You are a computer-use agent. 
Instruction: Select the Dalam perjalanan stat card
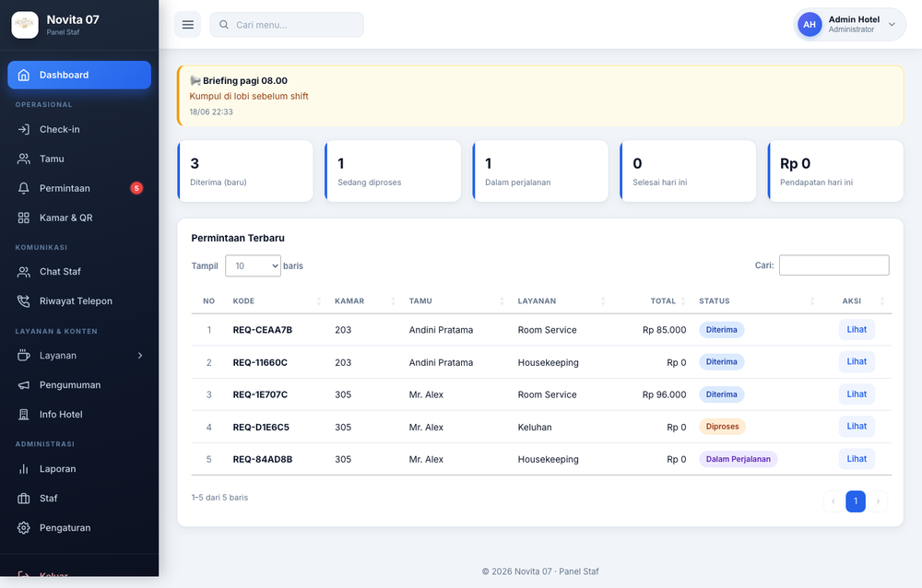click(x=540, y=171)
